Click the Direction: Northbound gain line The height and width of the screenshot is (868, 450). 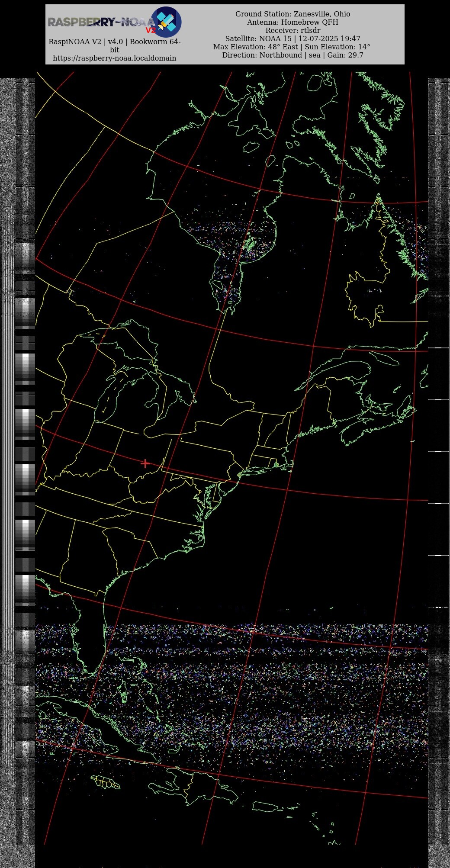coord(292,55)
